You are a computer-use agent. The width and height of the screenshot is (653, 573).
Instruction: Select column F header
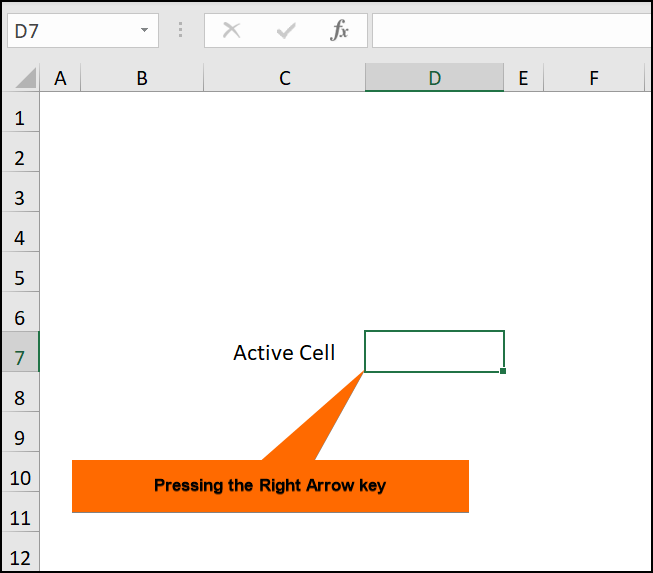coord(594,78)
